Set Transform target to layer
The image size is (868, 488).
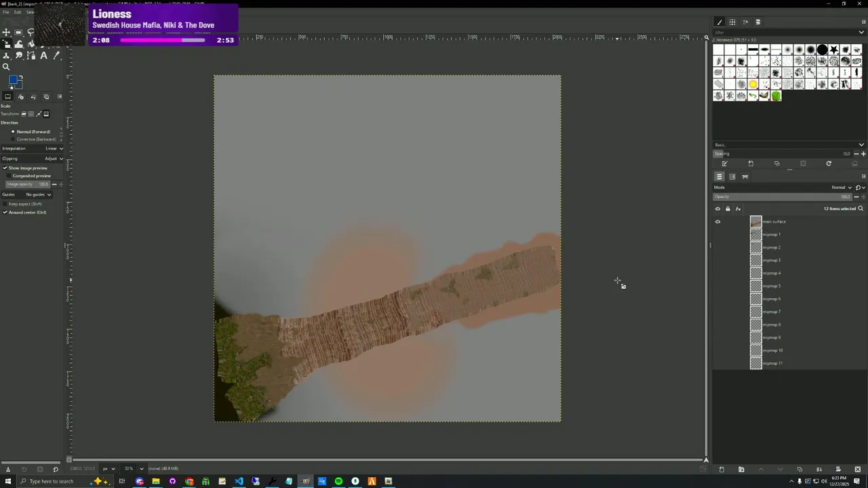(24, 114)
